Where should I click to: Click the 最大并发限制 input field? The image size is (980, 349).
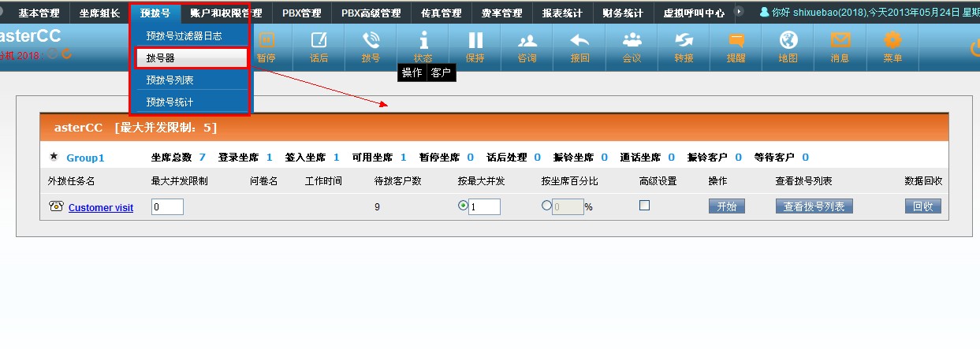tap(167, 206)
